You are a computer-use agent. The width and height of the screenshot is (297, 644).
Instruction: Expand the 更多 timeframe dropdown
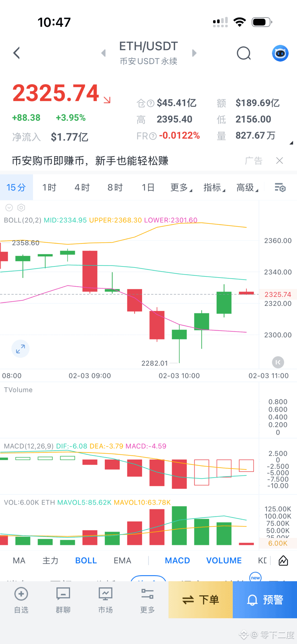pos(181,188)
